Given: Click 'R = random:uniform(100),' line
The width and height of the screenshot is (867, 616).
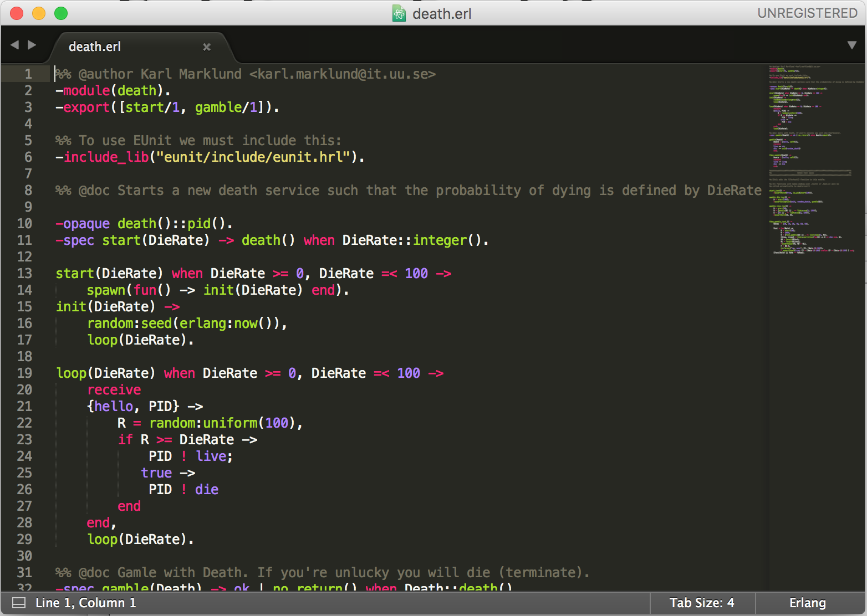Looking at the screenshot, I should tap(211, 423).
